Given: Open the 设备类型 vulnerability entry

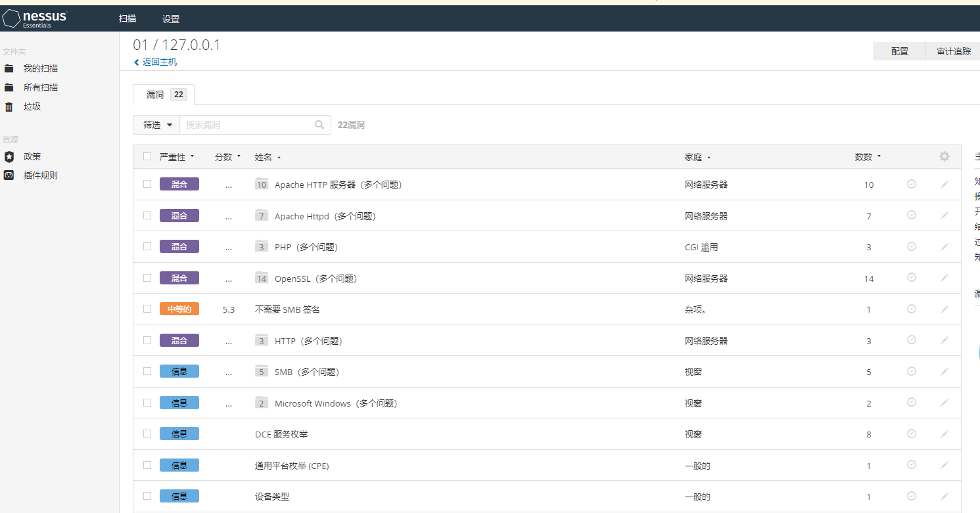Looking at the screenshot, I should (x=272, y=497).
